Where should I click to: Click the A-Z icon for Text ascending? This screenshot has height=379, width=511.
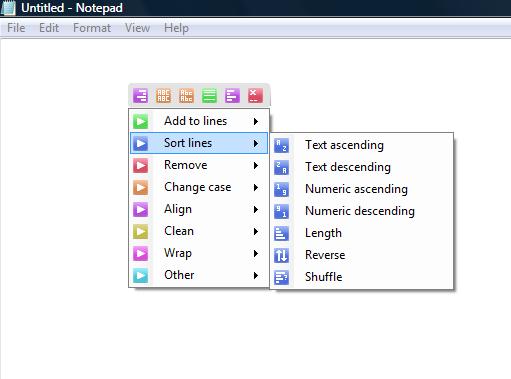pos(281,146)
